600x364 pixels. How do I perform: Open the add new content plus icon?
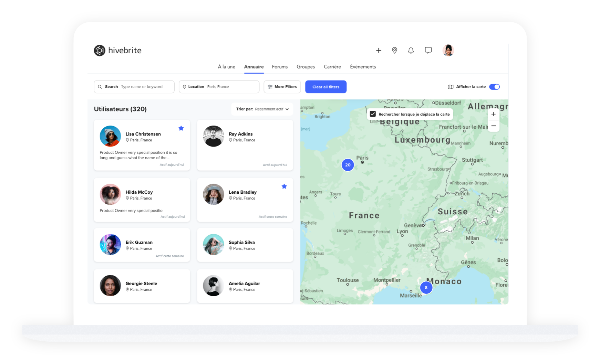coord(378,50)
